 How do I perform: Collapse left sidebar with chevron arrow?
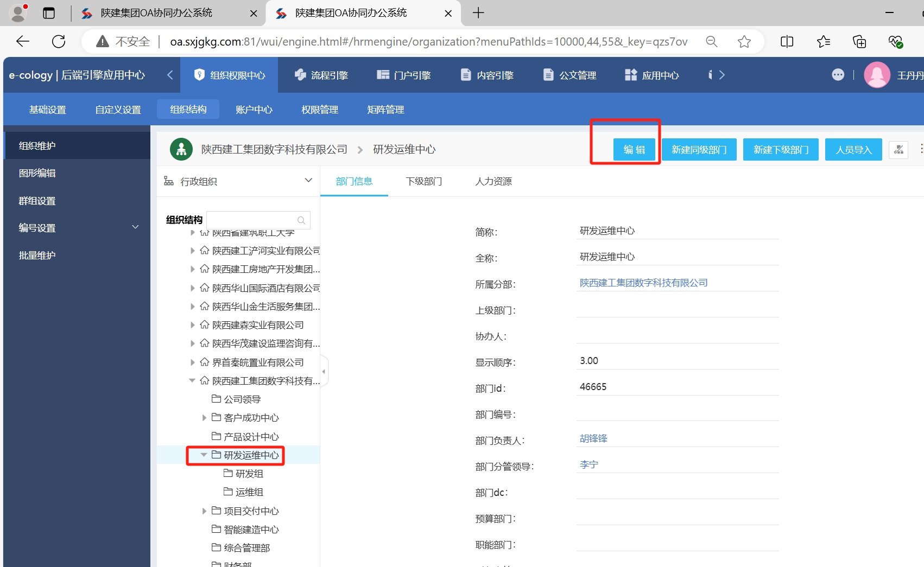click(x=170, y=75)
